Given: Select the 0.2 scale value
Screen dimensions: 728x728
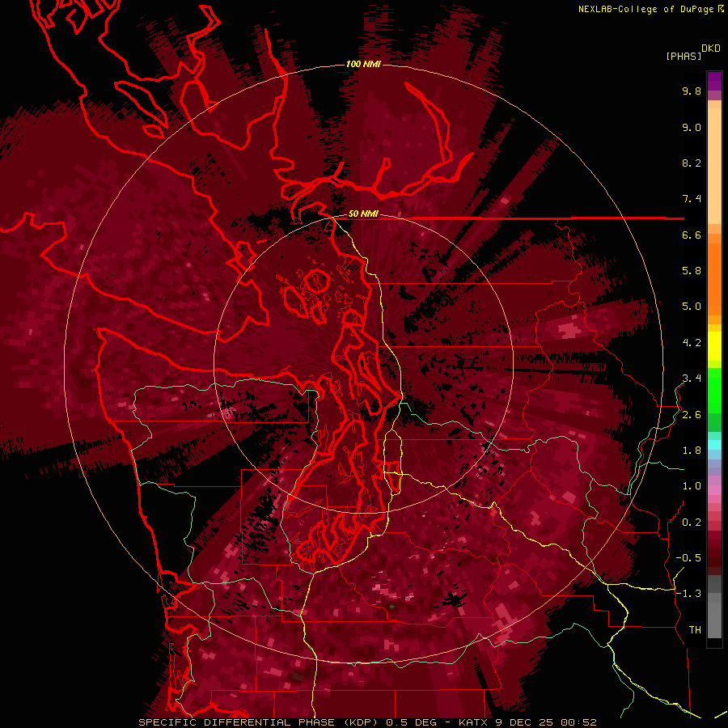Looking at the screenshot, I should (x=692, y=523).
